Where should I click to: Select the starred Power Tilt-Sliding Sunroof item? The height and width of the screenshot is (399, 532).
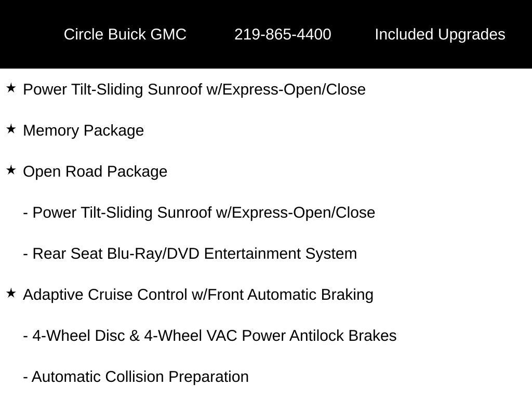click(194, 89)
